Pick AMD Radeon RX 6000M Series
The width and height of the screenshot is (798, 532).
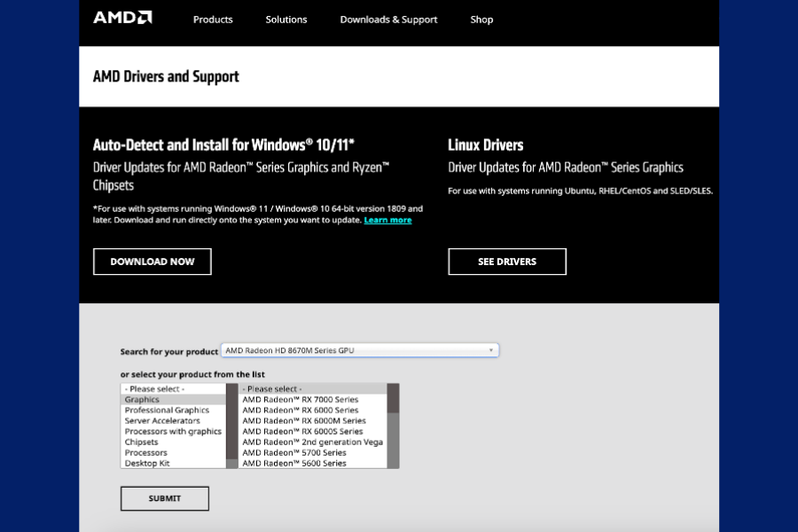[304, 421]
